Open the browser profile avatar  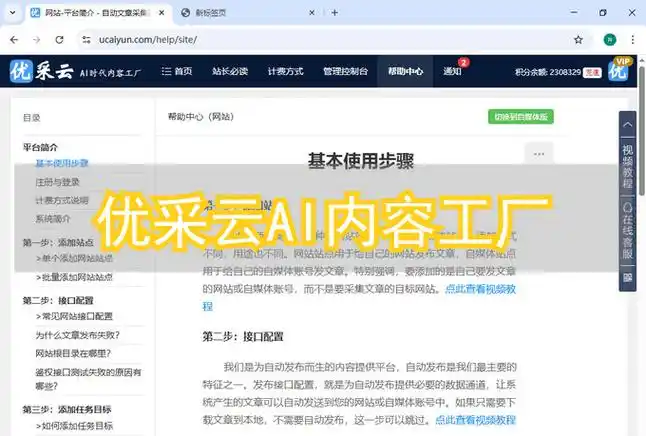click(x=610, y=40)
